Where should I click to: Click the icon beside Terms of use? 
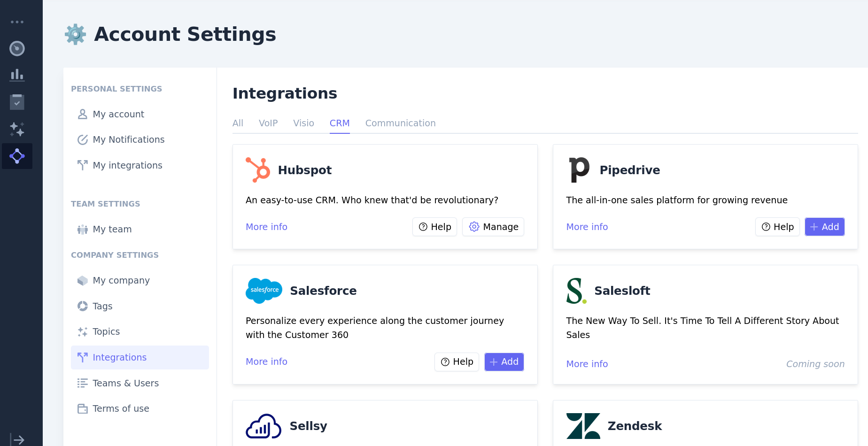83,408
